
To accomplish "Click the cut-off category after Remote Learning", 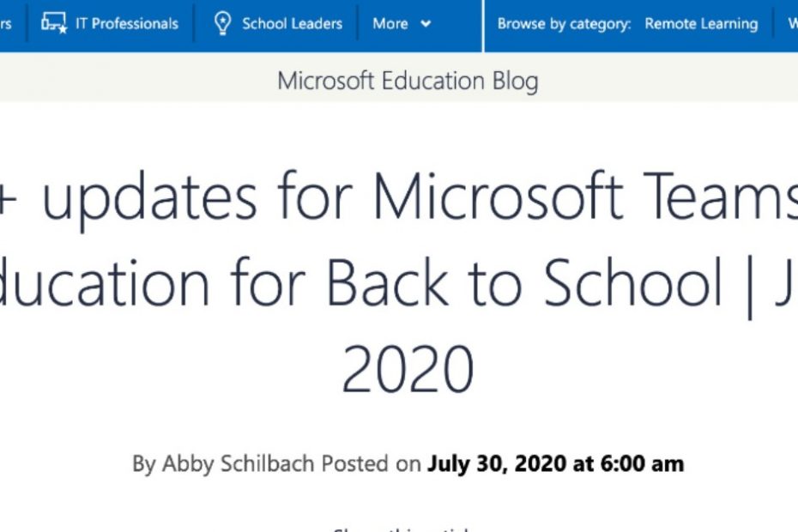I will [x=793, y=23].
